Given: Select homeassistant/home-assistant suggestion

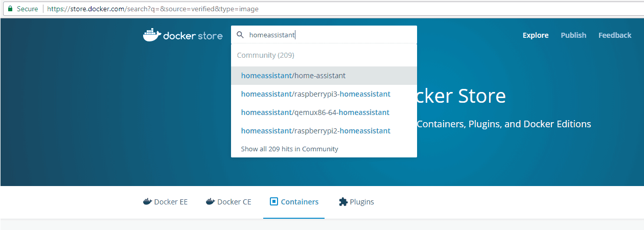Looking at the screenshot, I should [324, 76].
